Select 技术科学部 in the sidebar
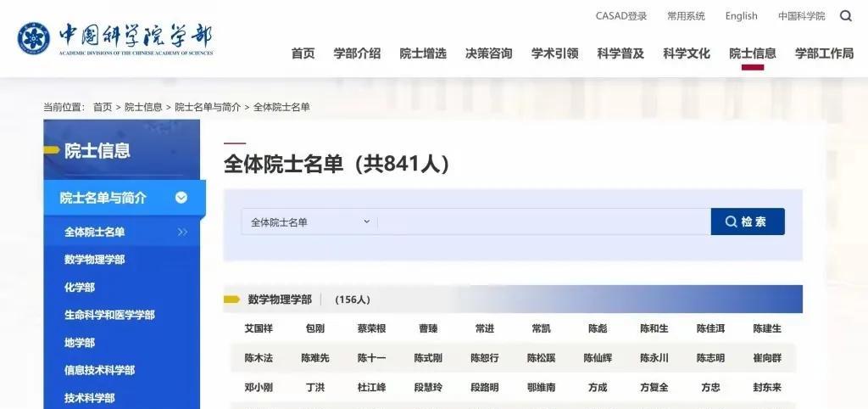868x409 pixels. (89, 398)
